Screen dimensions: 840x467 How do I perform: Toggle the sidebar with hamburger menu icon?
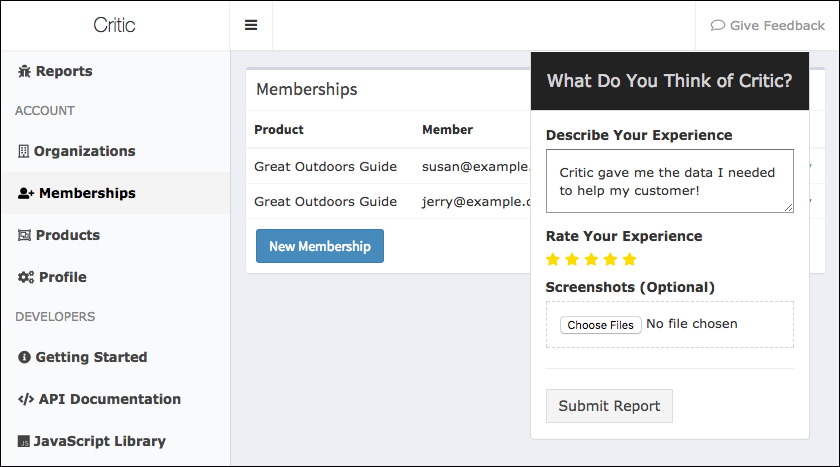[251, 25]
